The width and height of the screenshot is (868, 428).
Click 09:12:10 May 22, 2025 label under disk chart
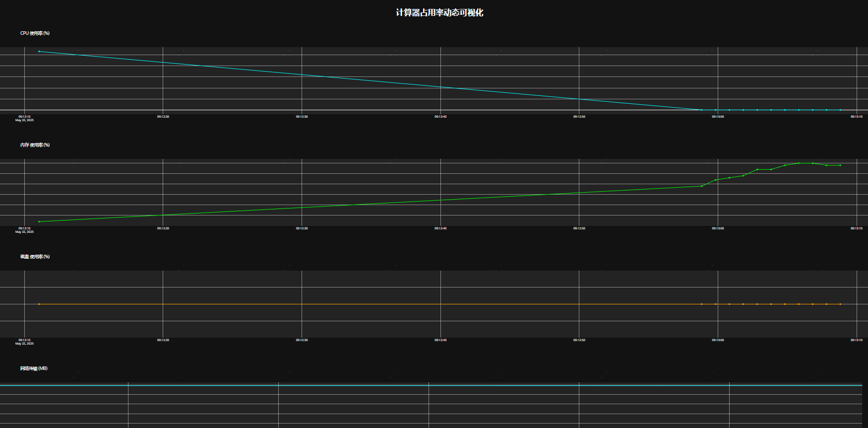(x=24, y=342)
